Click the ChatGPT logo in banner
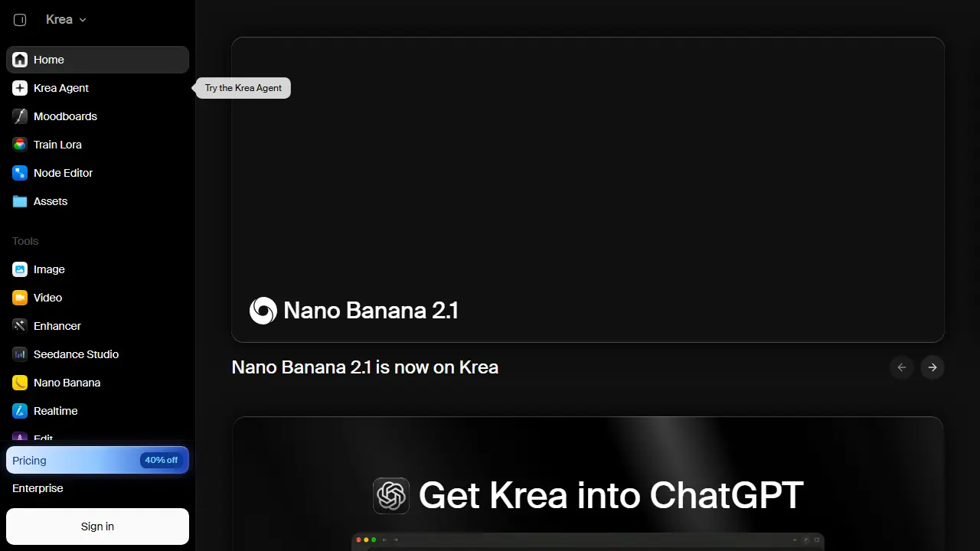This screenshot has height=551, width=980. point(391,495)
